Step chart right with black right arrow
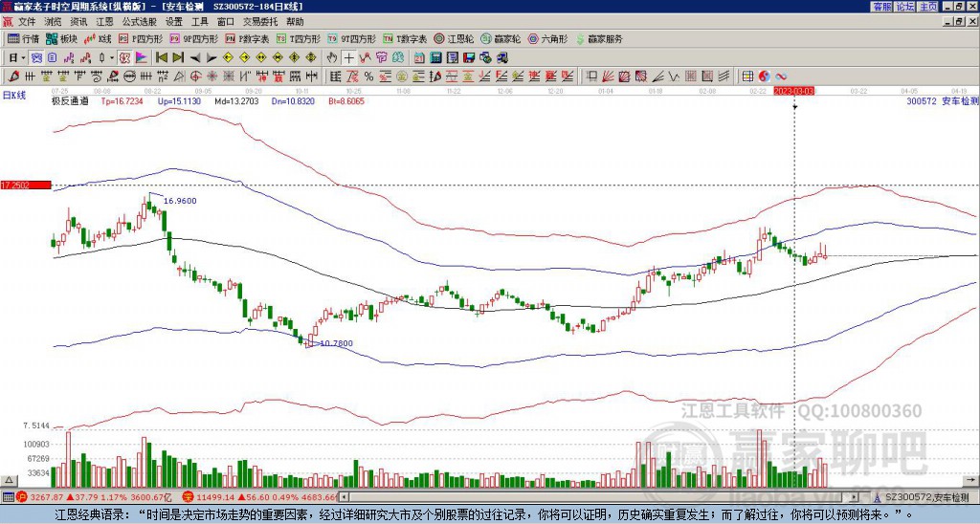 (212, 58)
